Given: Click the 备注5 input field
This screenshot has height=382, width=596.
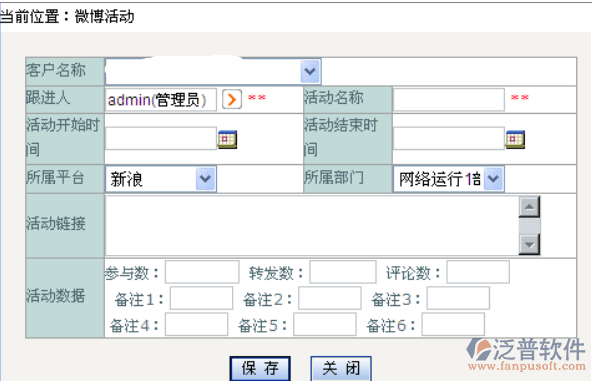Looking at the screenshot, I should tap(325, 324).
